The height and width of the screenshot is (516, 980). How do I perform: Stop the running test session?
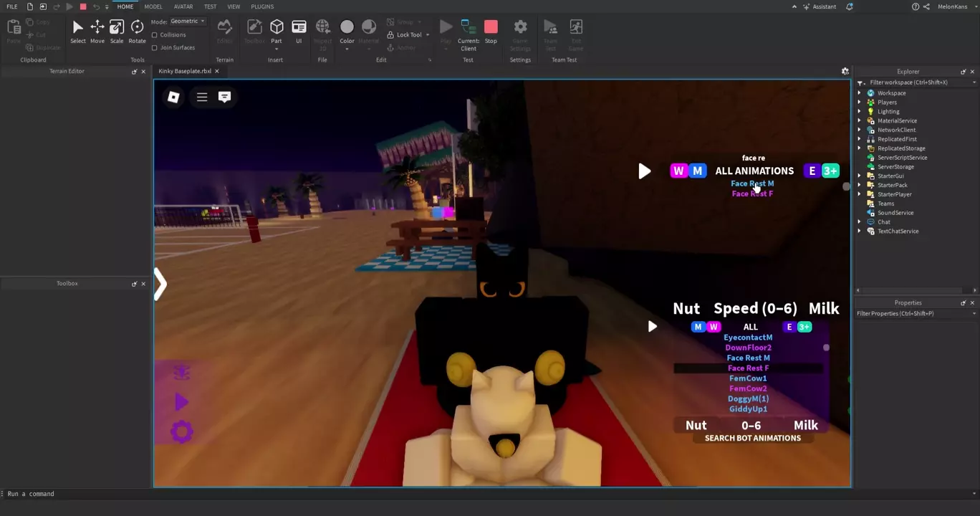[x=491, y=32]
